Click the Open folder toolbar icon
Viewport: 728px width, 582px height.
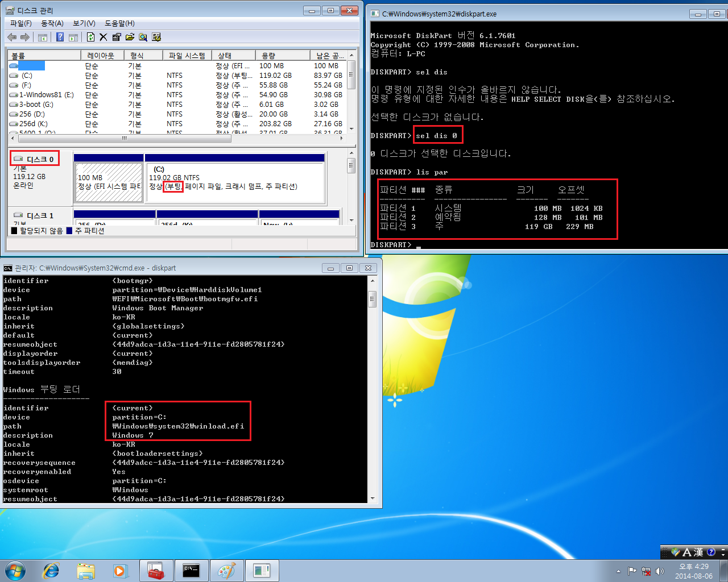[130, 37]
